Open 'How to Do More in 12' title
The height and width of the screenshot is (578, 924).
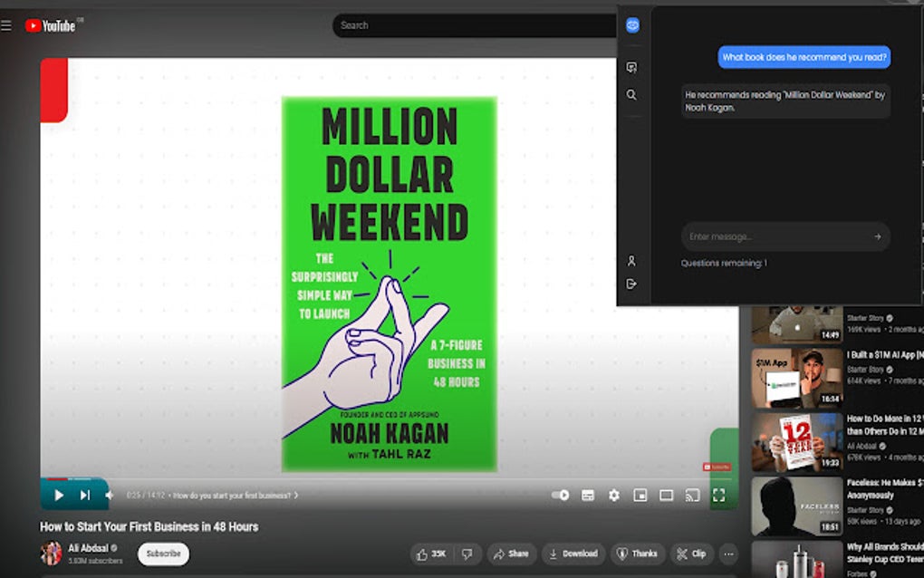885,425
